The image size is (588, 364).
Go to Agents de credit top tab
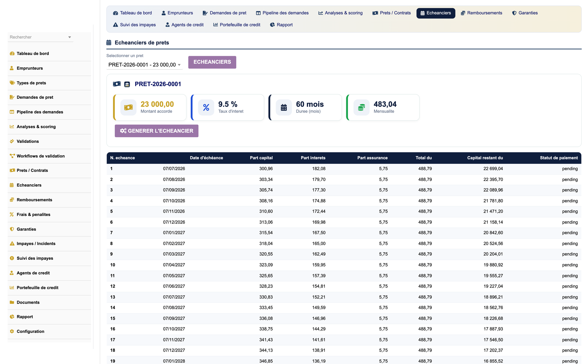click(185, 25)
